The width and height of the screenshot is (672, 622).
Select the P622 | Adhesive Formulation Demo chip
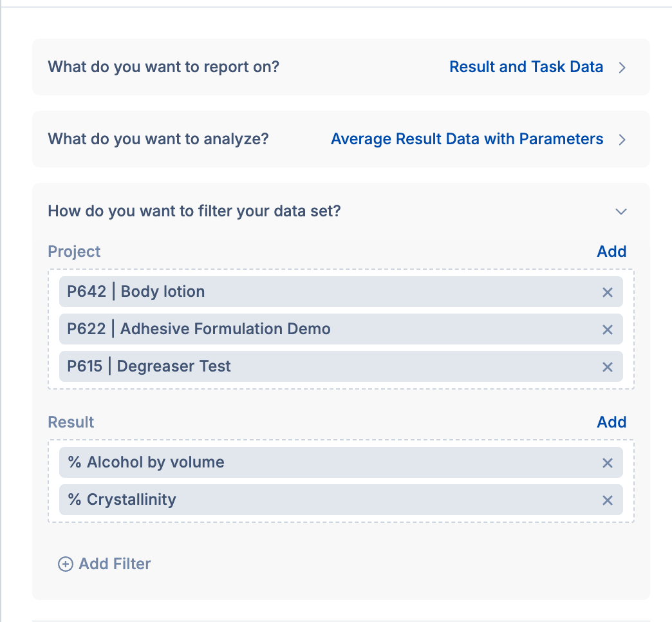click(199, 329)
